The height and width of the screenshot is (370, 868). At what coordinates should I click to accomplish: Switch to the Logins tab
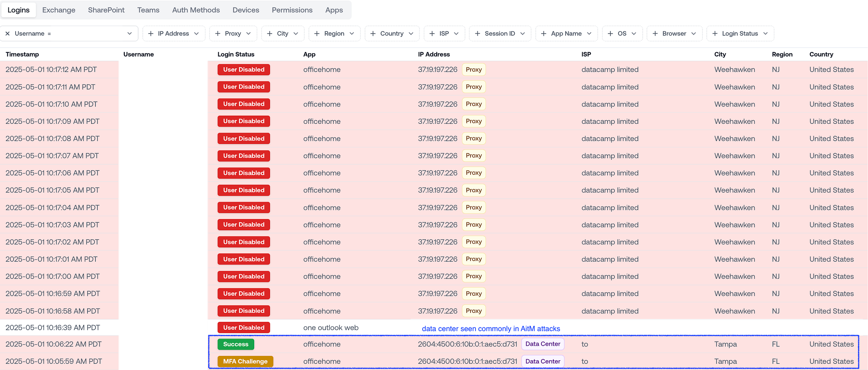click(x=18, y=10)
